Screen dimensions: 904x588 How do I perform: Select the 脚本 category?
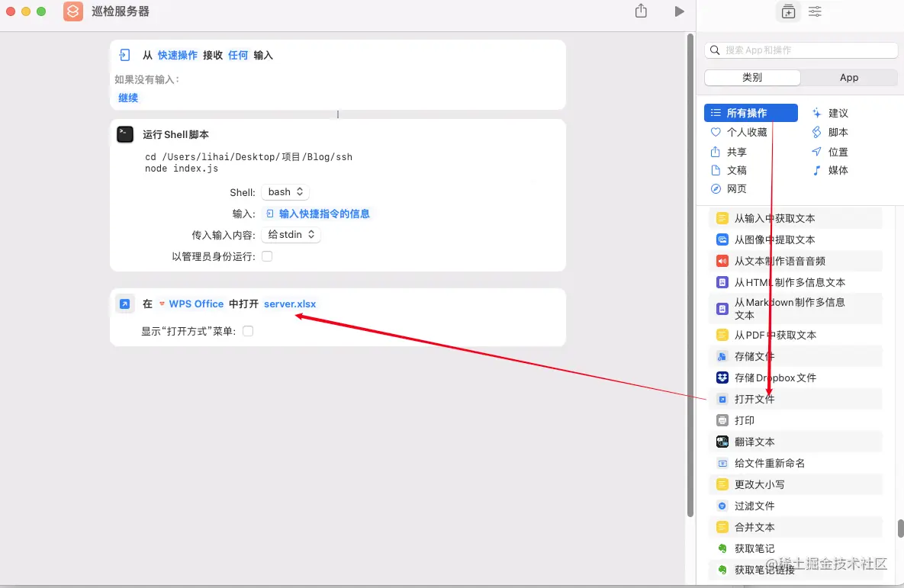coord(830,132)
